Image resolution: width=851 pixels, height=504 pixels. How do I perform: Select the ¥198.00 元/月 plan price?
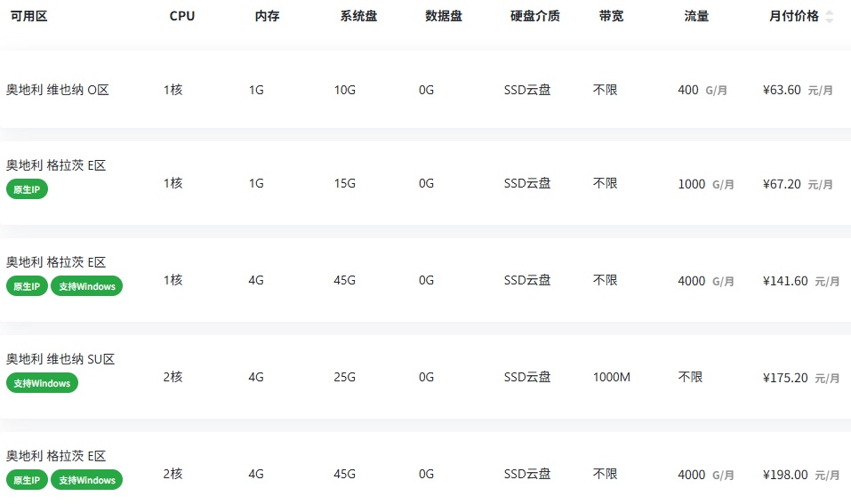tap(801, 475)
